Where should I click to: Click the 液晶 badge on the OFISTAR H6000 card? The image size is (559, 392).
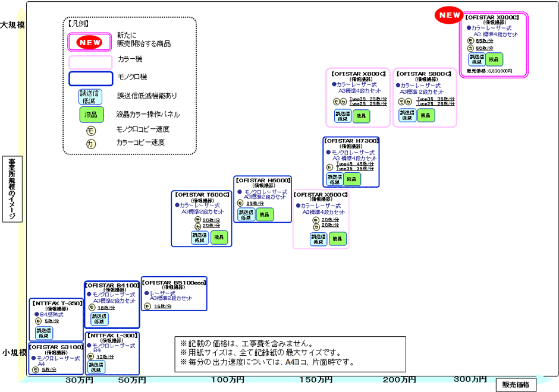[265, 214]
